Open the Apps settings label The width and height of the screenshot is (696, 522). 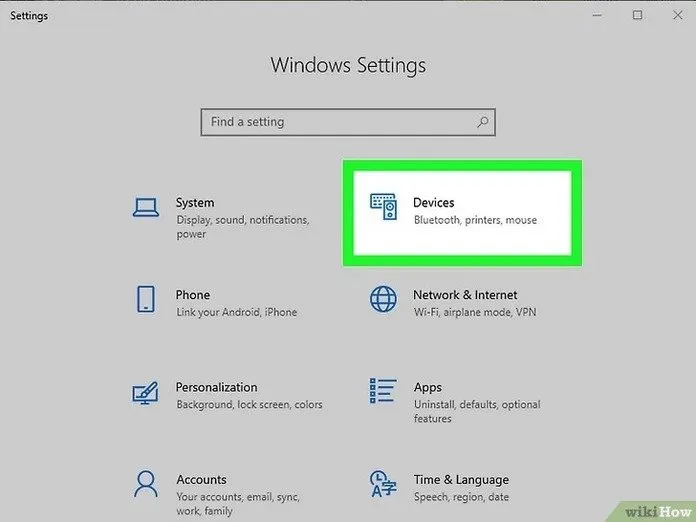pyautogui.click(x=427, y=387)
